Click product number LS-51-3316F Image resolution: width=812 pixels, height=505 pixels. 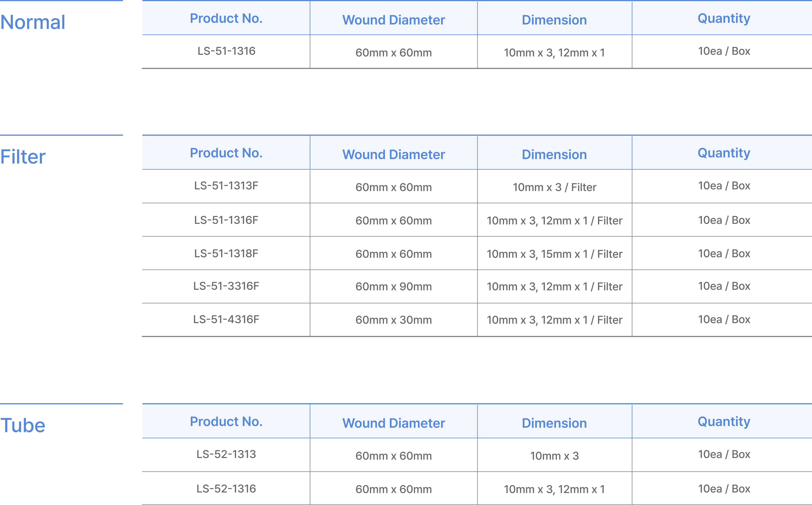pyautogui.click(x=226, y=286)
